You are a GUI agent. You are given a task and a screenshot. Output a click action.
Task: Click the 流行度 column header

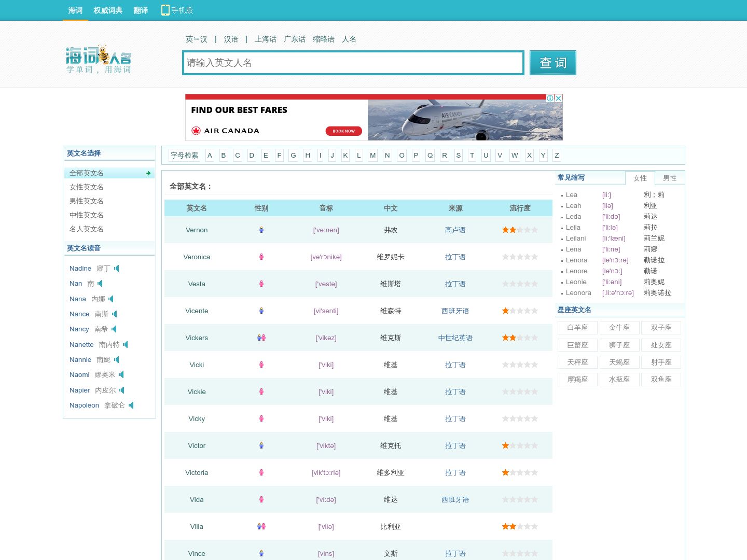click(520, 208)
